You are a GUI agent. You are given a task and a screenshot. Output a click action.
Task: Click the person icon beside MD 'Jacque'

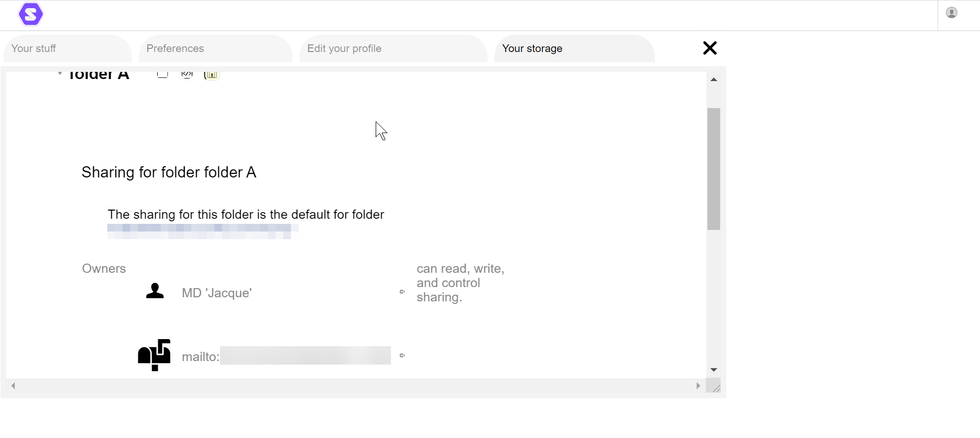[x=155, y=291]
